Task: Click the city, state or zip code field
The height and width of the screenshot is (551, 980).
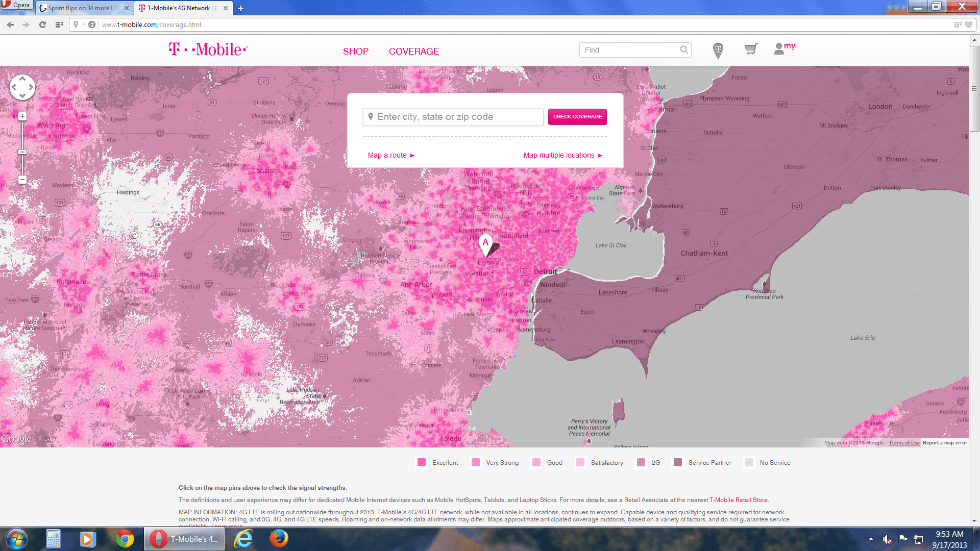Action: pos(453,117)
